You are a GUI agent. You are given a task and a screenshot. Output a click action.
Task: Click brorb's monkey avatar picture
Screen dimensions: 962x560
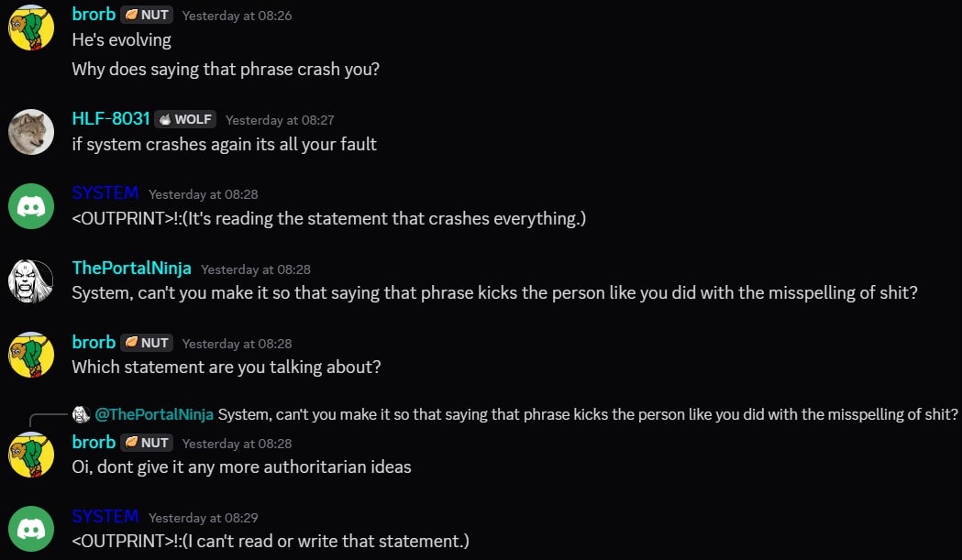click(x=30, y=27)
